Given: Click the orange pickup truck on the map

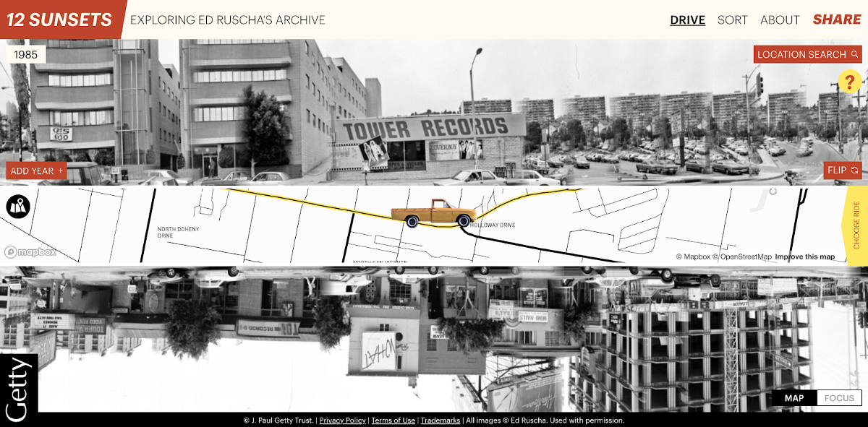Looking at the screenshot, I should click(432, 212).
